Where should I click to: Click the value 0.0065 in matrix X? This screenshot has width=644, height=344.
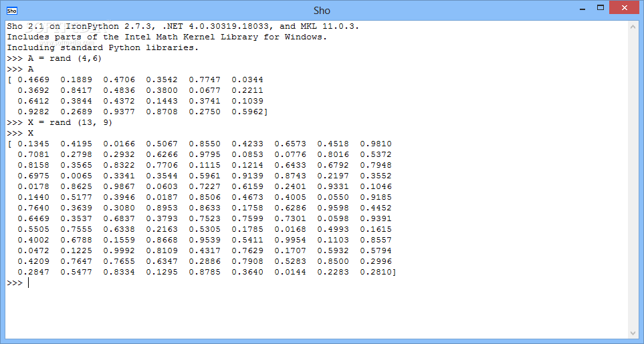coord(76,176)
